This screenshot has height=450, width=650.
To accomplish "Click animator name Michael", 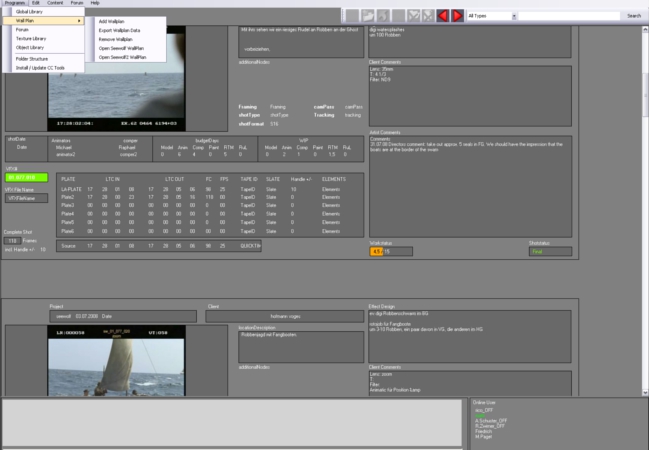I will click(x=64, y=148).
